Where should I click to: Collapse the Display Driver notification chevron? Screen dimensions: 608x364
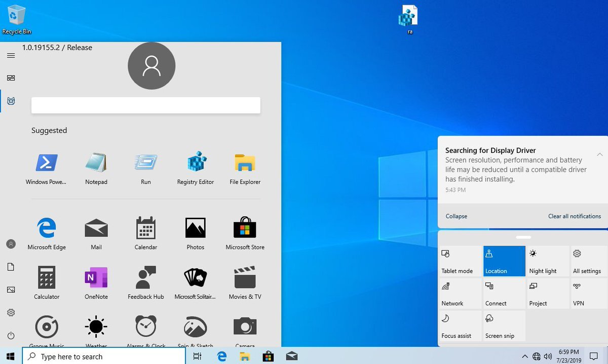tap(599, 154)
